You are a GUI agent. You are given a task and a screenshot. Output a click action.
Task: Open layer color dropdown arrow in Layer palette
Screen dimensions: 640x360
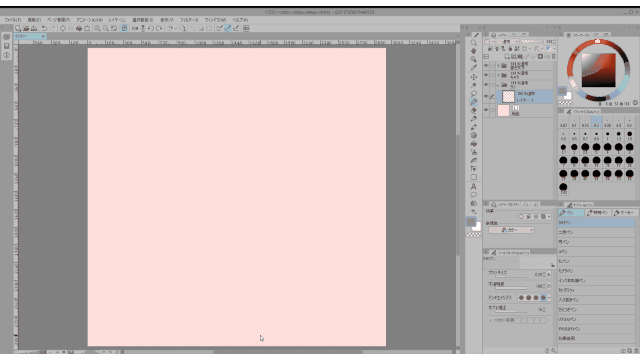[x=553, y=49]
